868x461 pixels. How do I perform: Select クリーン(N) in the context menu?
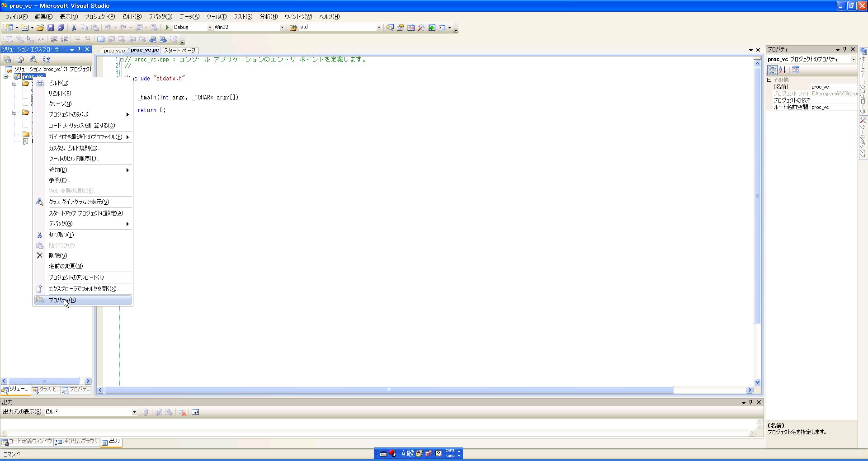click(83, 104)
